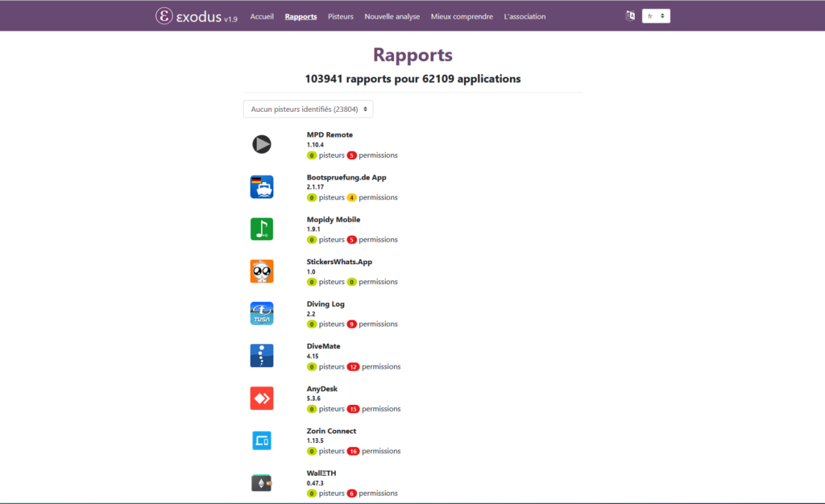This screenshot has height=504, width=825.
Task: Click Mopidy Mobile's red 5 permissions badge
Action: point(351,240)
